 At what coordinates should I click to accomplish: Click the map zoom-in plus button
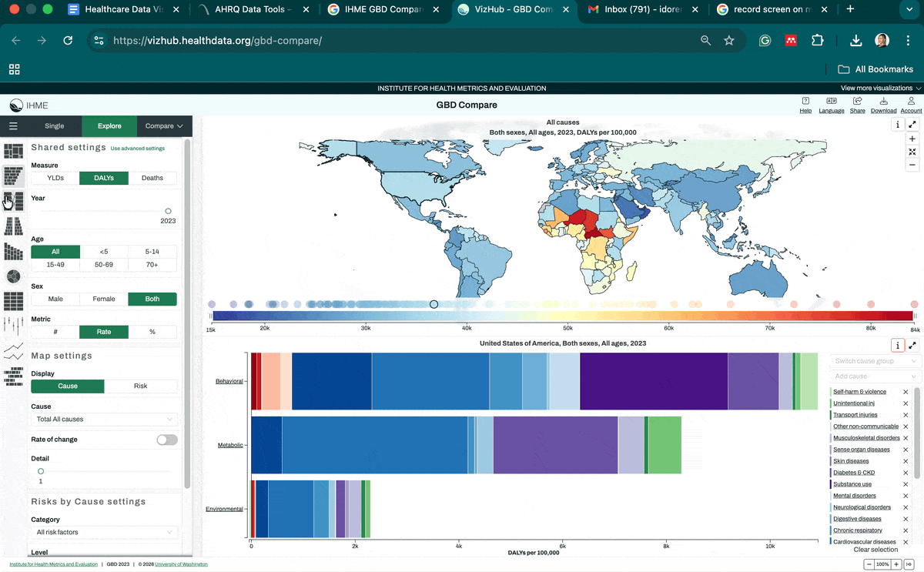(x=912, y=139)
